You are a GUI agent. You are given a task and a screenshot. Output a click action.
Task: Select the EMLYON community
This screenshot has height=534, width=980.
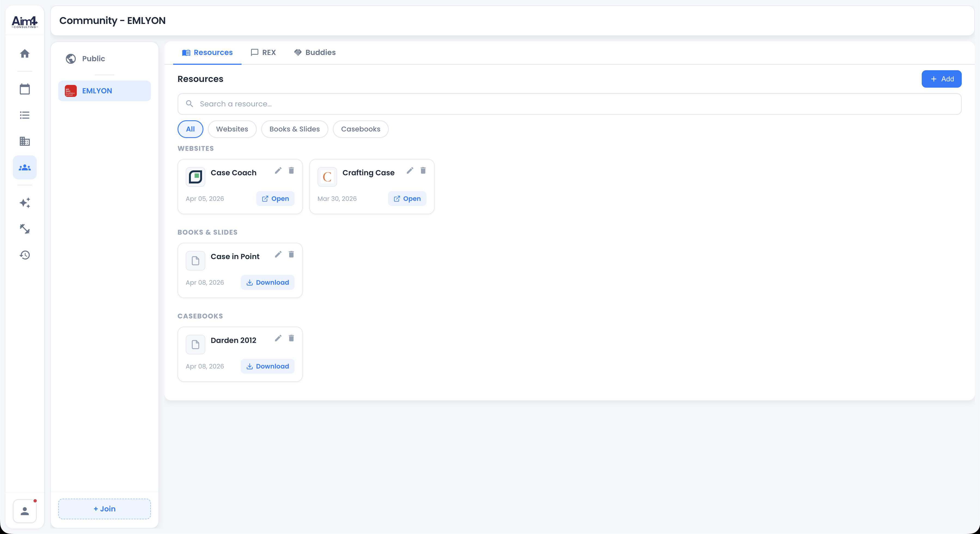(105, 91)
